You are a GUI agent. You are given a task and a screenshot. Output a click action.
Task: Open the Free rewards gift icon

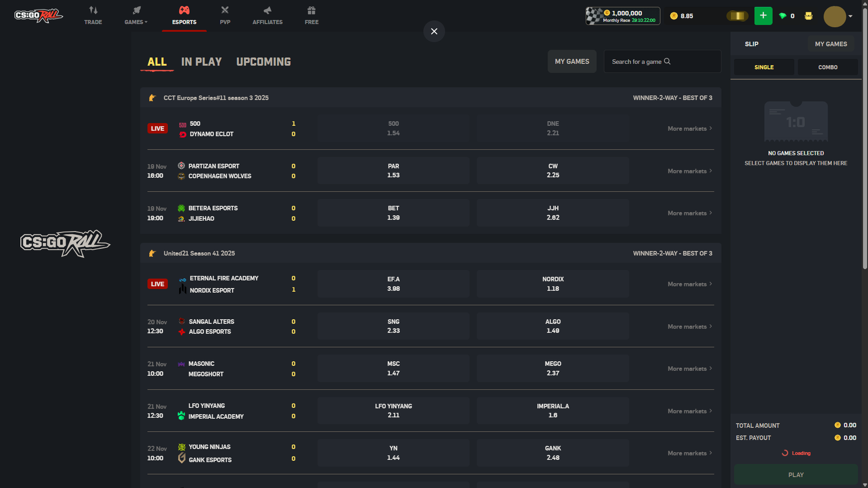[311, 12]
